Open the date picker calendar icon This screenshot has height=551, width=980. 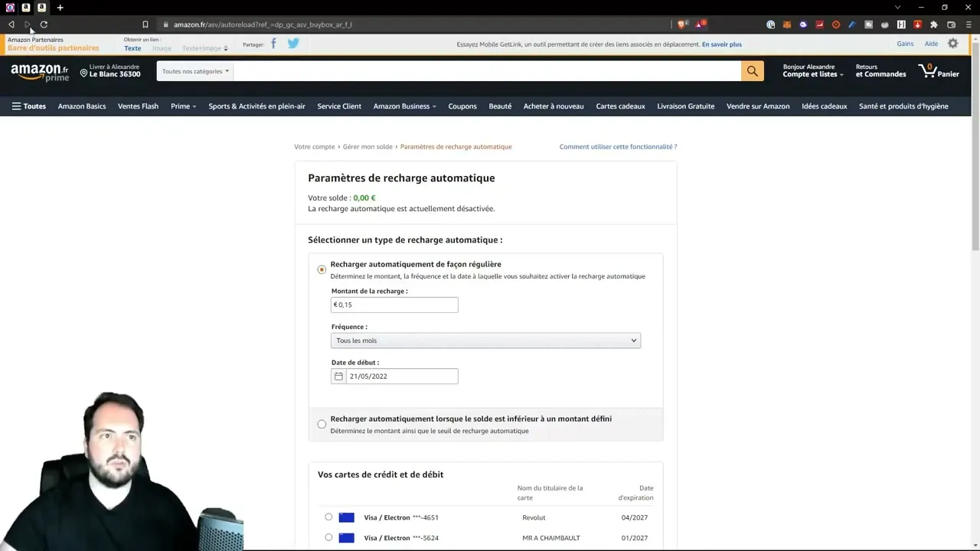point(338,376)
